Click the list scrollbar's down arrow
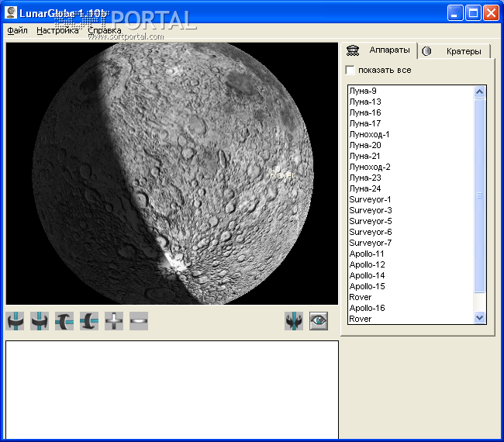504x442 pixels. 479,316
